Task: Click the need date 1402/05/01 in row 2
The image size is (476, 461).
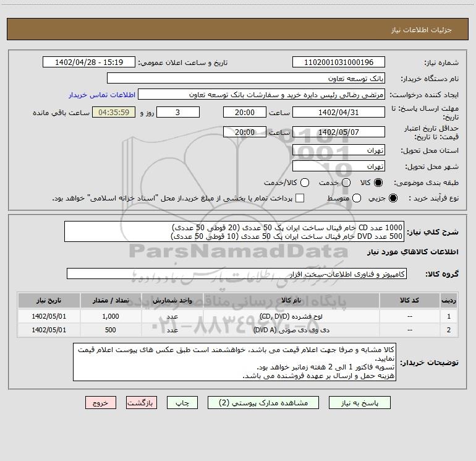Action: 49,330
